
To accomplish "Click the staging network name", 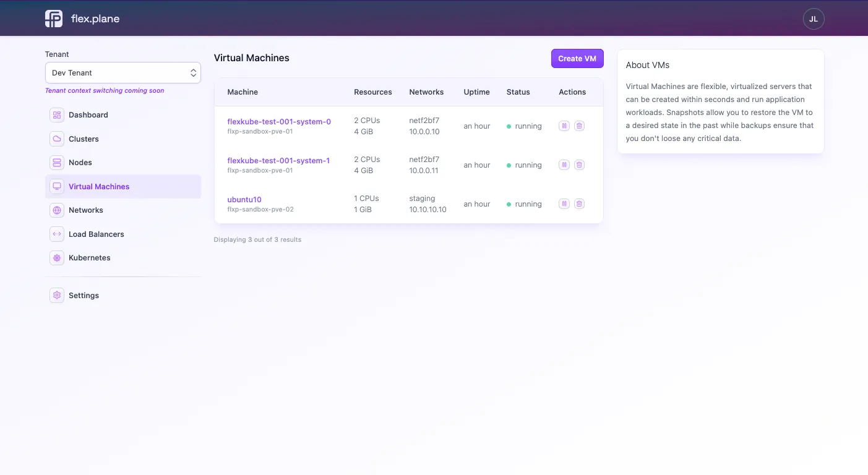I will coord(422,199).
